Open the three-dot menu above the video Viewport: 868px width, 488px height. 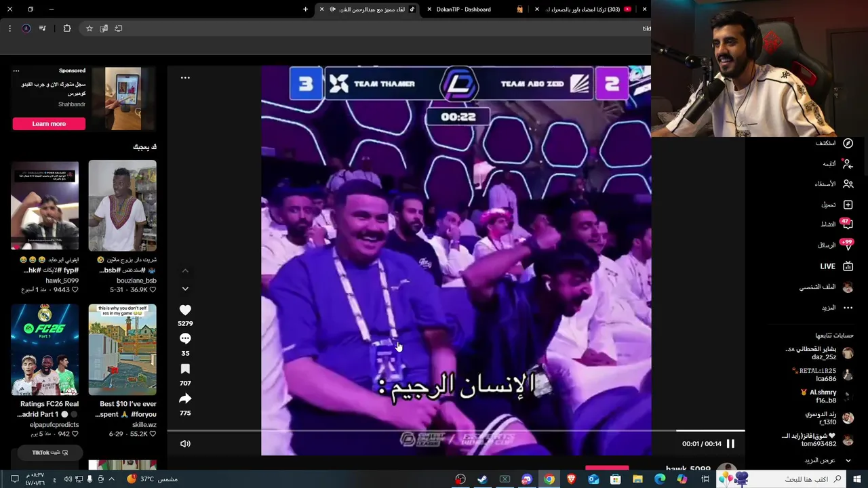(x=185, y=77)
